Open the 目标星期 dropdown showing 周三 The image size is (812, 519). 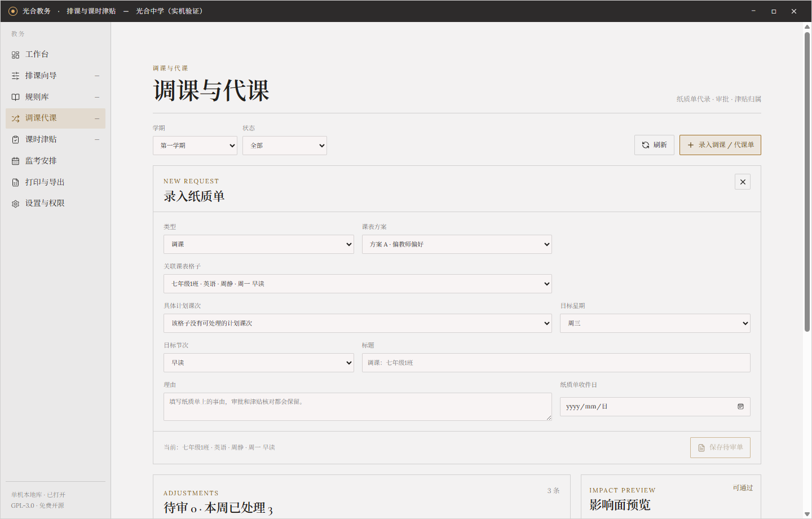655,323
